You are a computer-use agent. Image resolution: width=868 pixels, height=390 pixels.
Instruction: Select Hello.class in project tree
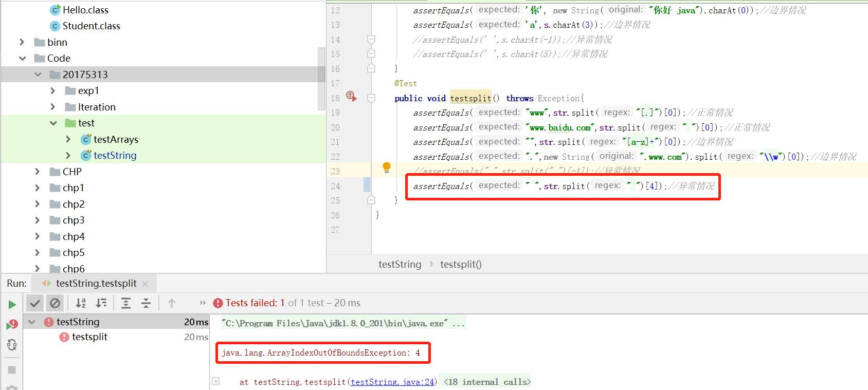[85, 10]
